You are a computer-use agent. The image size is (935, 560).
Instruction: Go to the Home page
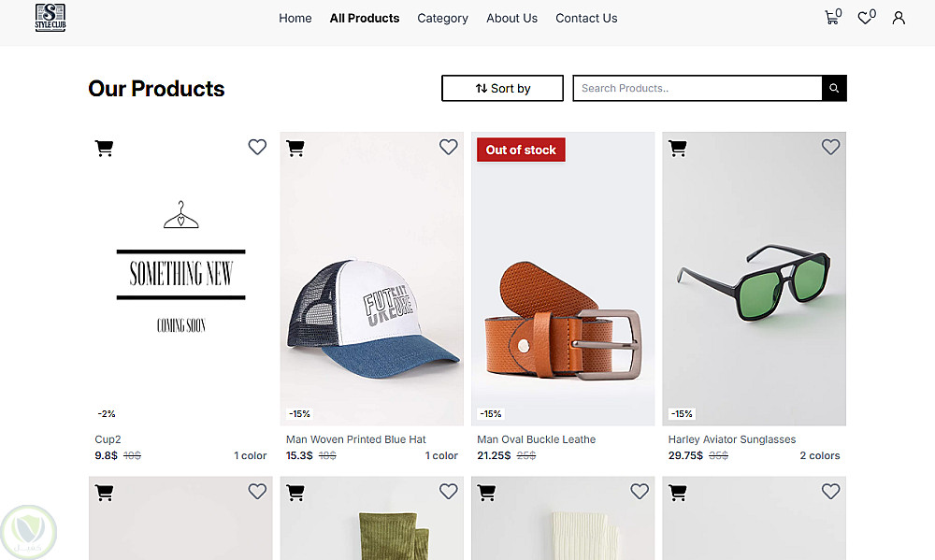coord(295,18)
